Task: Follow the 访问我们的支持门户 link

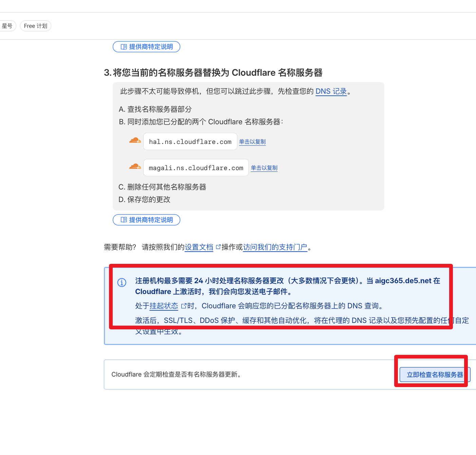Action: (275, 247)
